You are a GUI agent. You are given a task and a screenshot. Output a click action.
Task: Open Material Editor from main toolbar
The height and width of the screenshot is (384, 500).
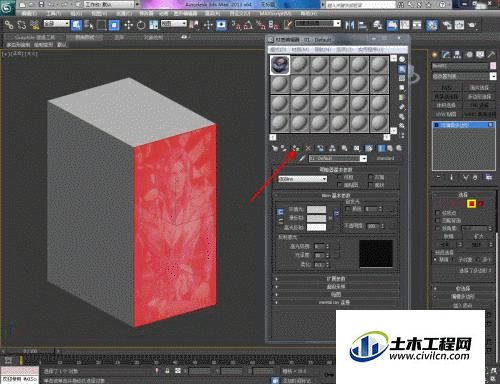click(x=432, y=25)
